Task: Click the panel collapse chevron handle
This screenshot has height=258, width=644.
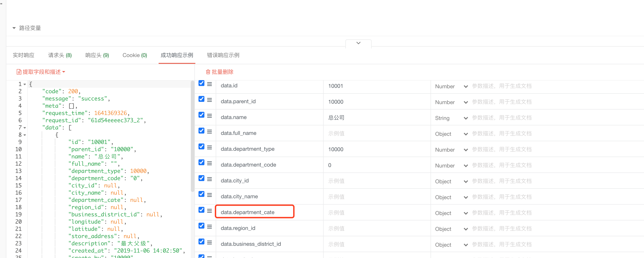Action: pos(358,43)
